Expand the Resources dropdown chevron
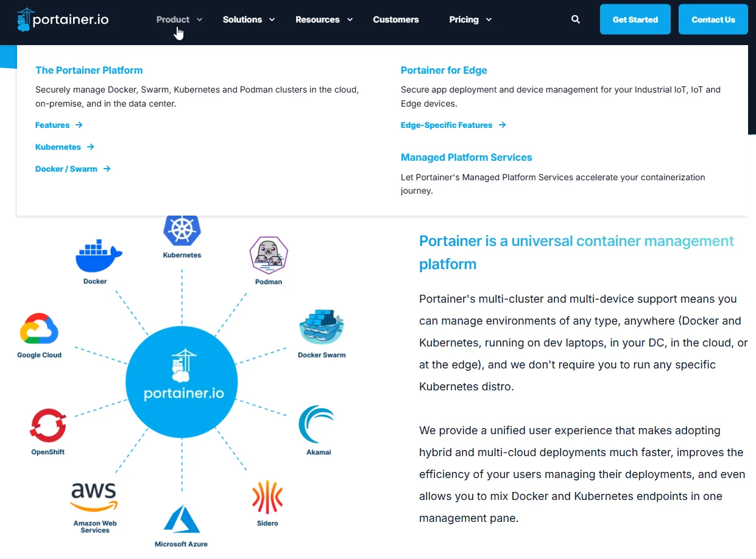This screenshot has width=756, height=559. [350, 19]
